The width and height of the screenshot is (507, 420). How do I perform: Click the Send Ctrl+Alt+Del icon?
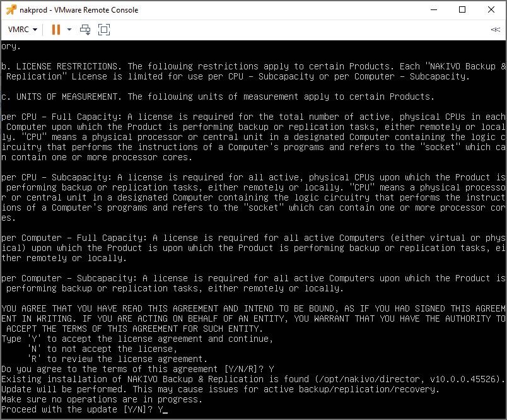tap(85, 30)
